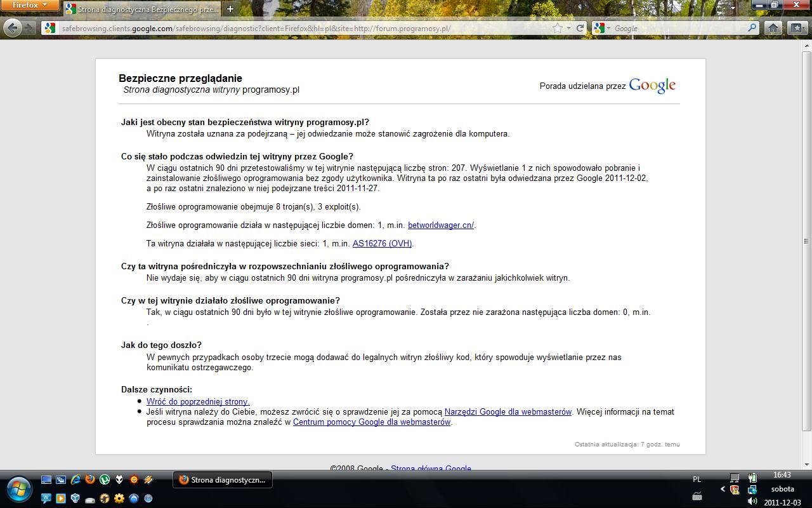Launch the blue W speech-bubble application
Viewport: 812px width, 508px height.
pos(46,498)
